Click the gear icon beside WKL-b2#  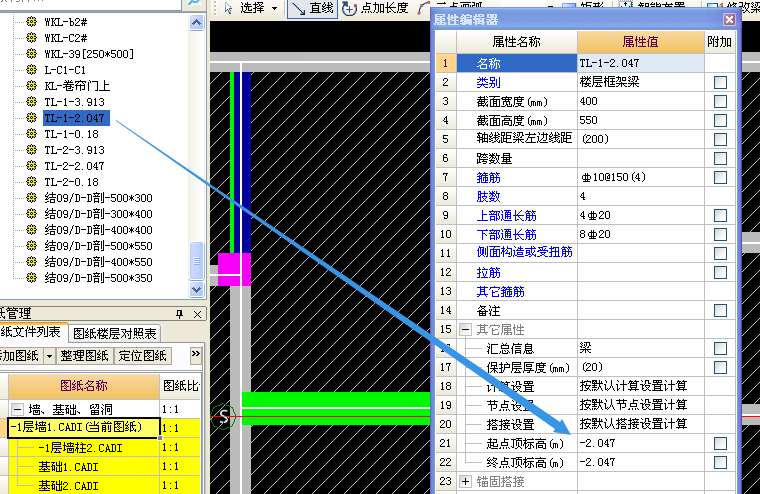32,22
